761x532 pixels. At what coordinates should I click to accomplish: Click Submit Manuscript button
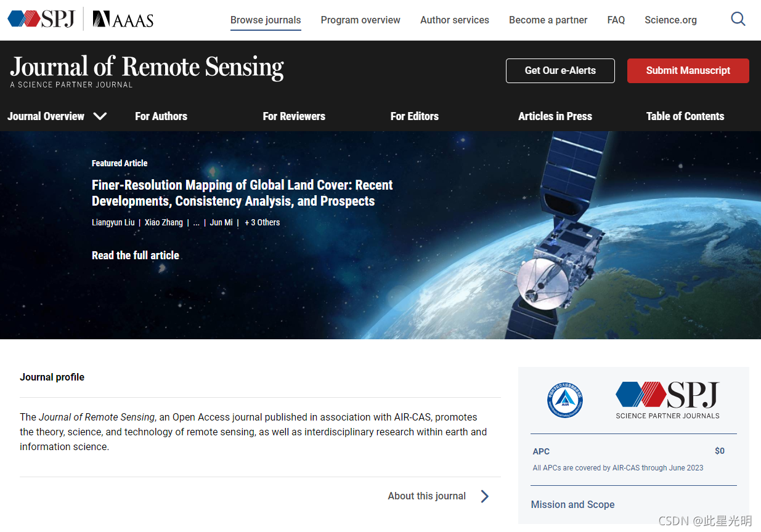(x=688, y=71)
